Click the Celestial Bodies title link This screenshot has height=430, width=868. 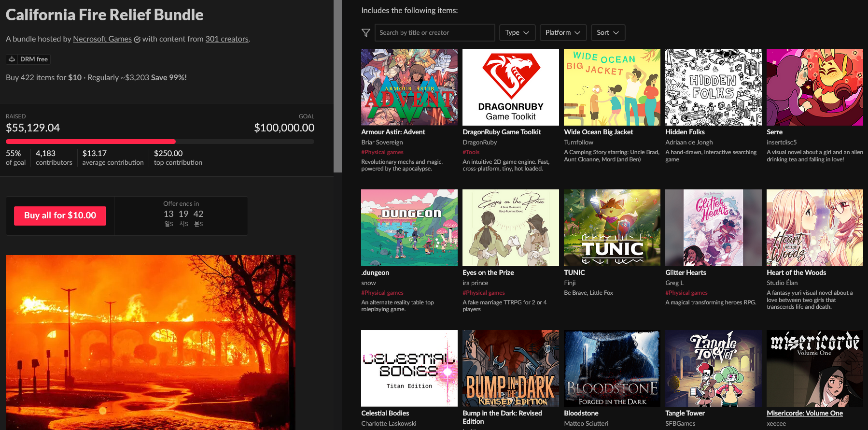pos(385,413)
